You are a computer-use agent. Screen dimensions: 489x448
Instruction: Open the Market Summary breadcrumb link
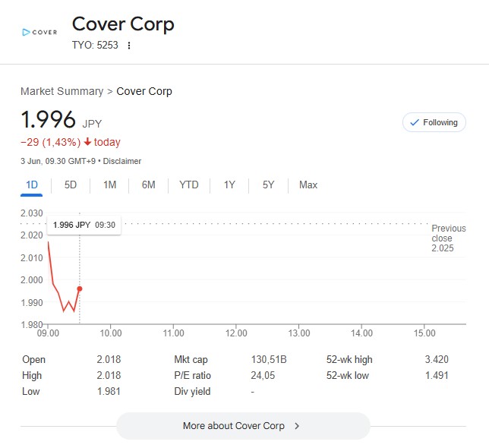pos(62,91)
